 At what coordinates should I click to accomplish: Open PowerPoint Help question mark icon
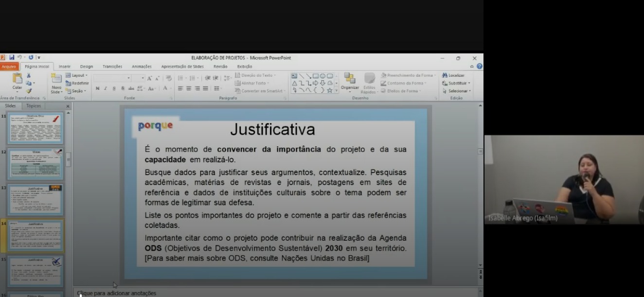(x=480, y=67)
